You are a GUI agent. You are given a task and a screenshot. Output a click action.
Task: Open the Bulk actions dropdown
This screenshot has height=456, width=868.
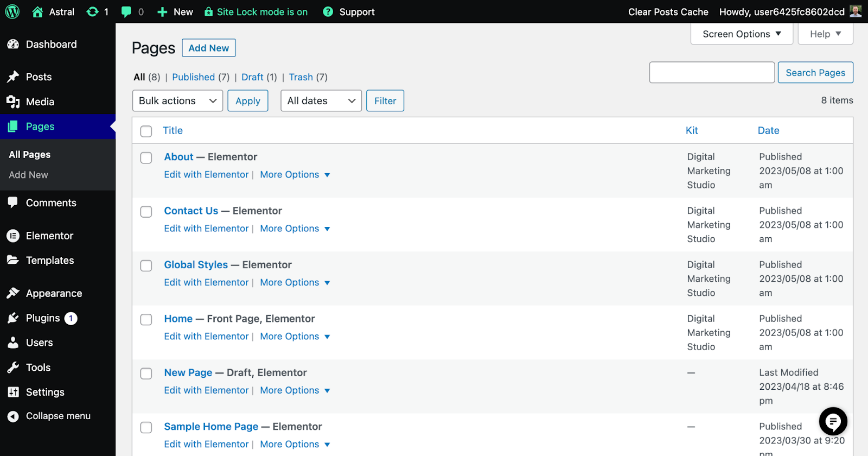tap(177, 101)
